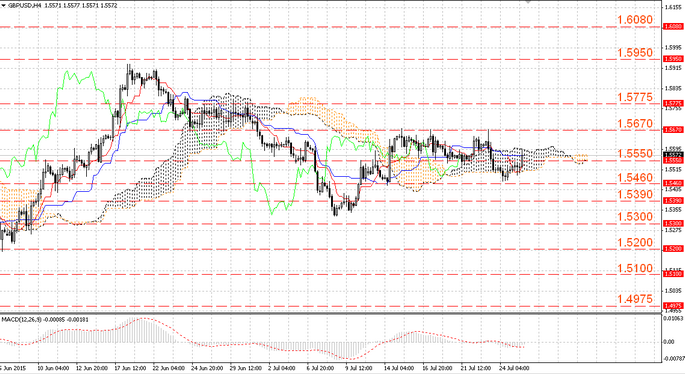Click the 16 Jul 20:00 time label

tap(437, 368)
